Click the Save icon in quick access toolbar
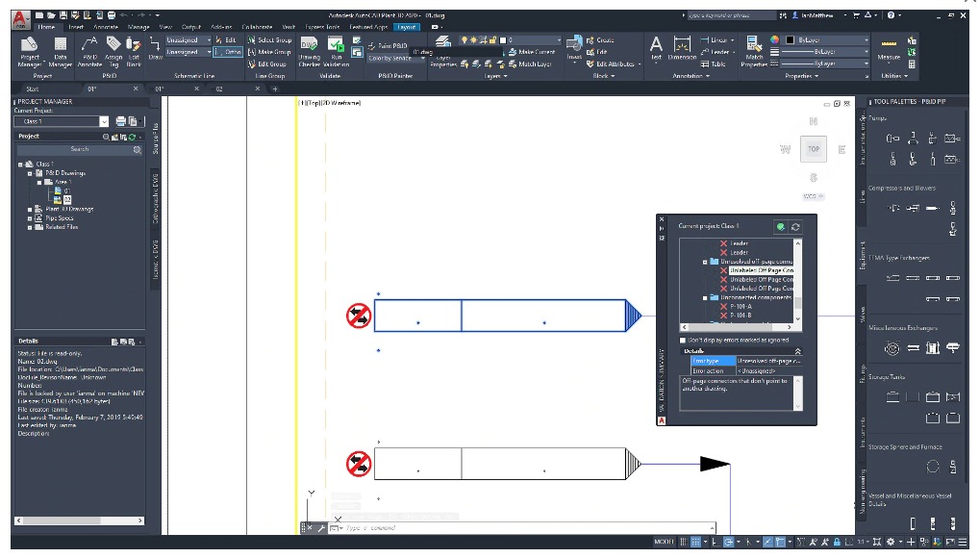 click(63, 15)
